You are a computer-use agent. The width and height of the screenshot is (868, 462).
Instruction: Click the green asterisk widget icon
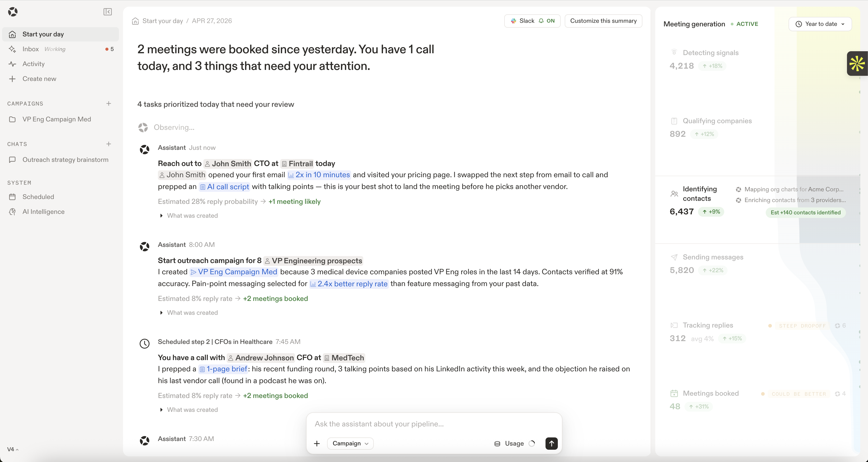pyautogui.click(x=857, y=64)
